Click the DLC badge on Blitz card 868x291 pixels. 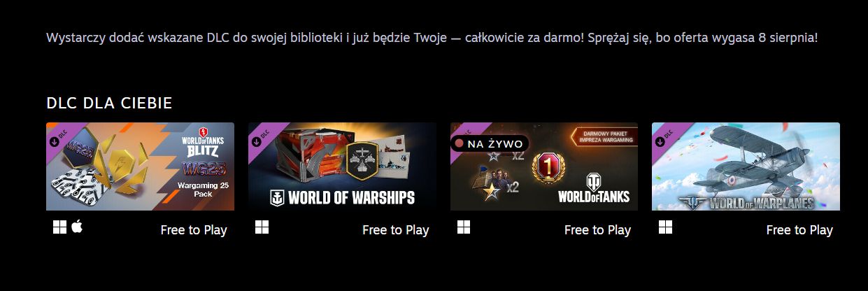[x=57, y=134]
